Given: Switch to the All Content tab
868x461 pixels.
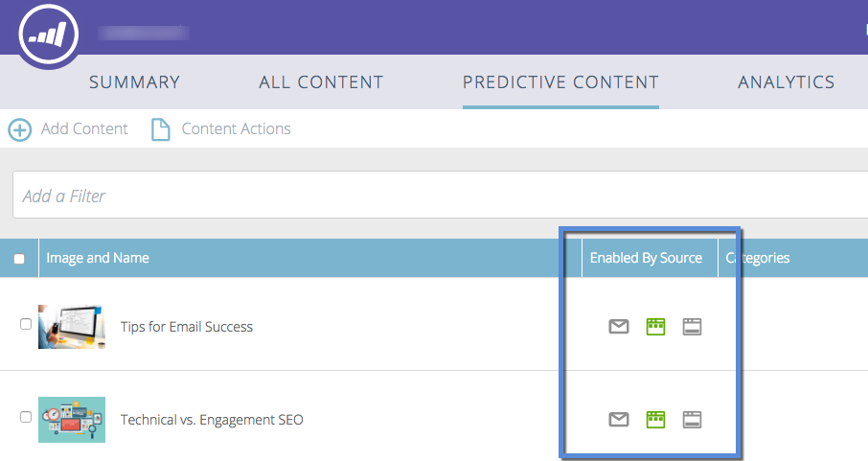Looking at the screenshot, I should (321, 82).
